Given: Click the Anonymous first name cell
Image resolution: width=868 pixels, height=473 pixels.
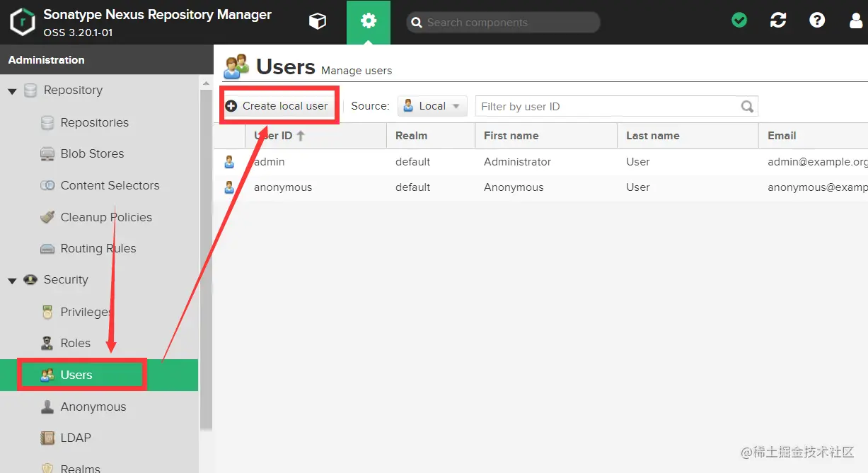Looking at the screenshot, I should click(514, 187).
